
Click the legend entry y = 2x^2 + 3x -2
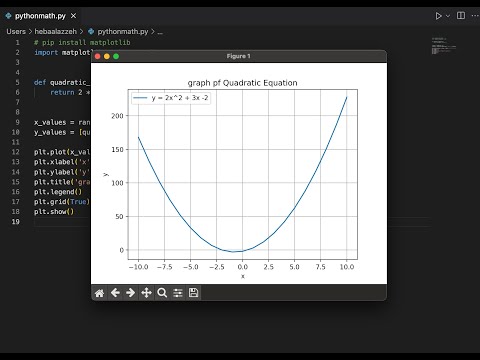pyautogui.click(x=171, y=98)
